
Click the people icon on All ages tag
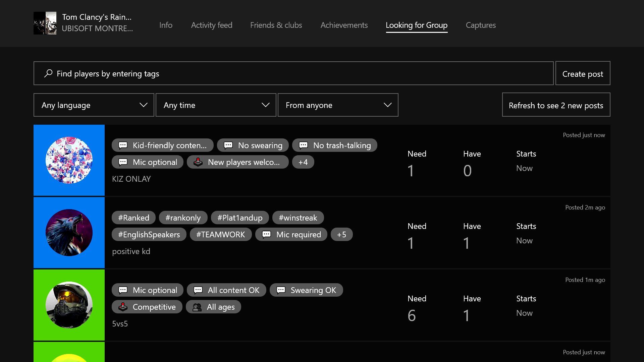point(197,307)
